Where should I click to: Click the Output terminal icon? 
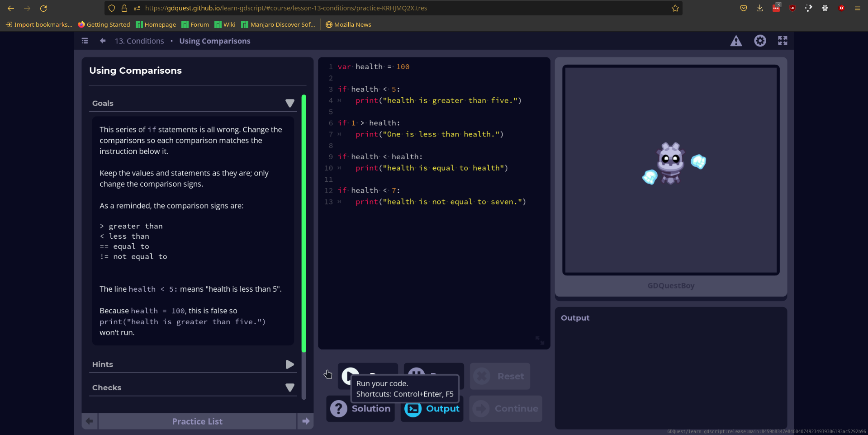click(x=413, y=408)
